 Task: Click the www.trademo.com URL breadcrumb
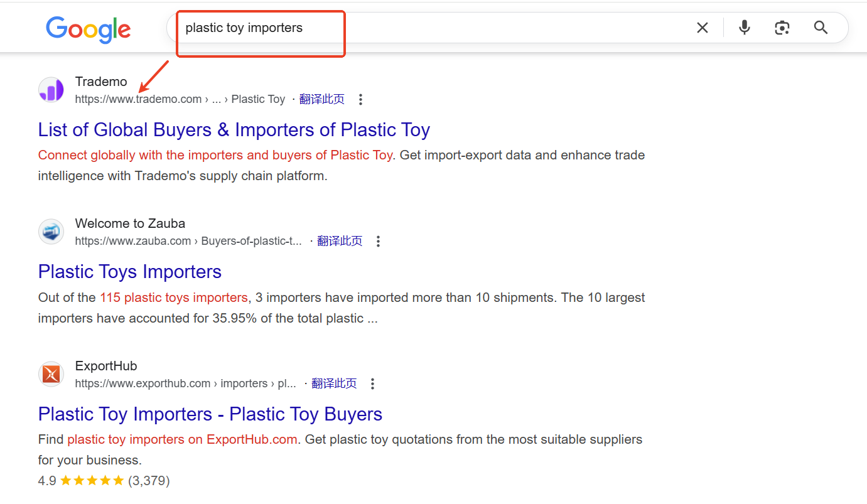point(138,99)
